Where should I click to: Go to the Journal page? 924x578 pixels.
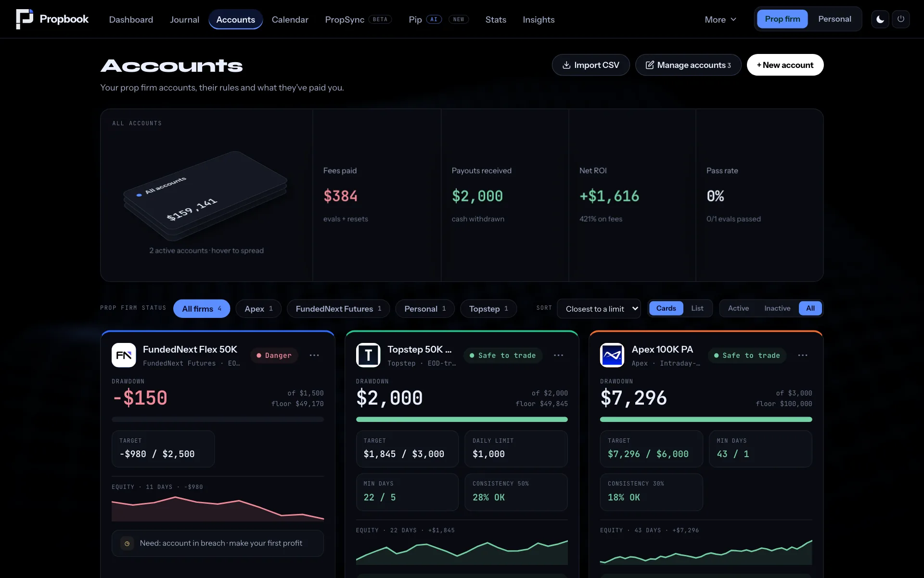tap(184, 20)
